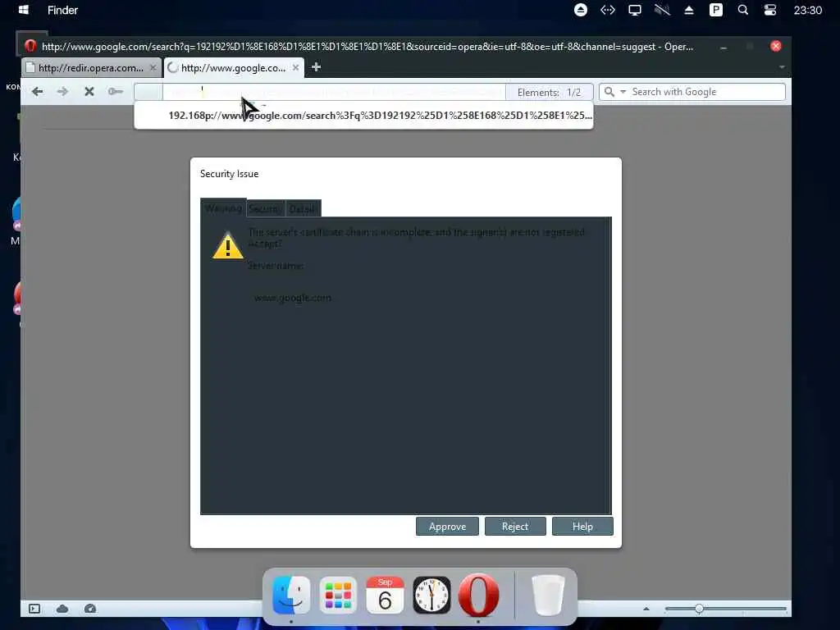This screenshot has width=840, height=630.
Task: Click the key password manager icon
Action: (x=115, y=92)
